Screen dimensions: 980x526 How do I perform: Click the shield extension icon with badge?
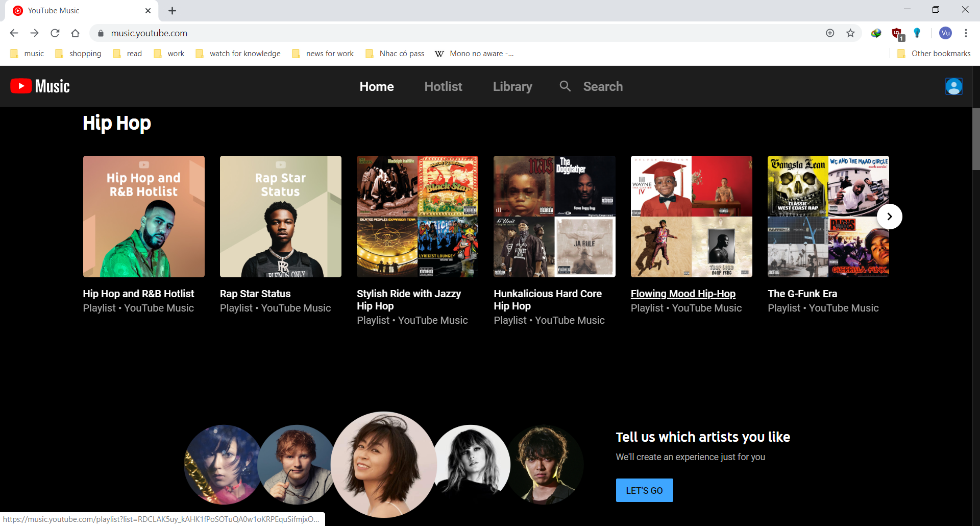(897, 34)
